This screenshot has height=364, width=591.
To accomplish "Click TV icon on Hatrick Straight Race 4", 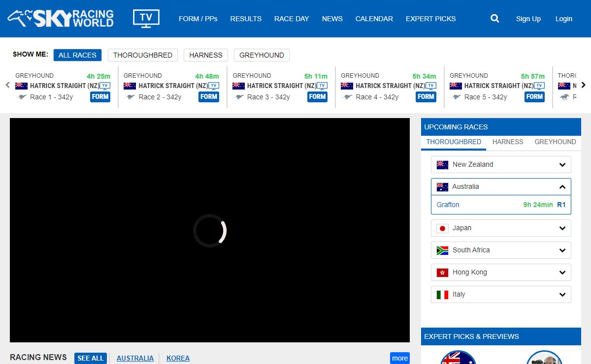I will [x=430, y=86].
